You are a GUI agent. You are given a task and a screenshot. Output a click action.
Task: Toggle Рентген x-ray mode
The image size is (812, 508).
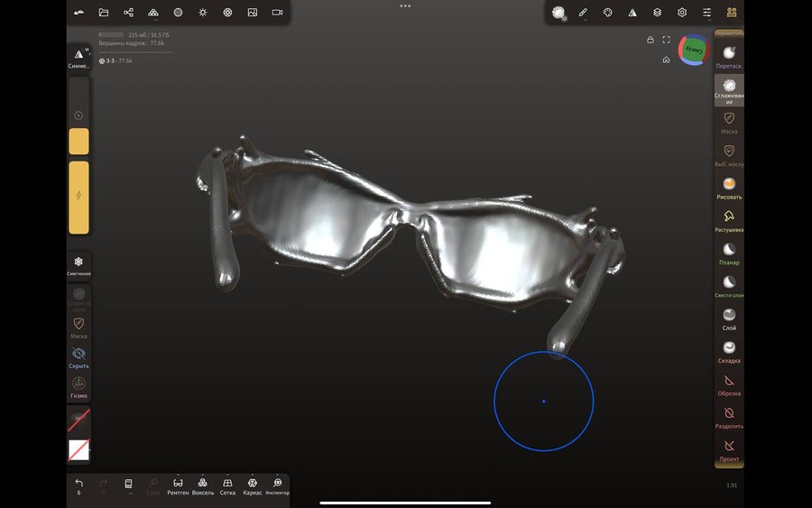coord(178,486)
